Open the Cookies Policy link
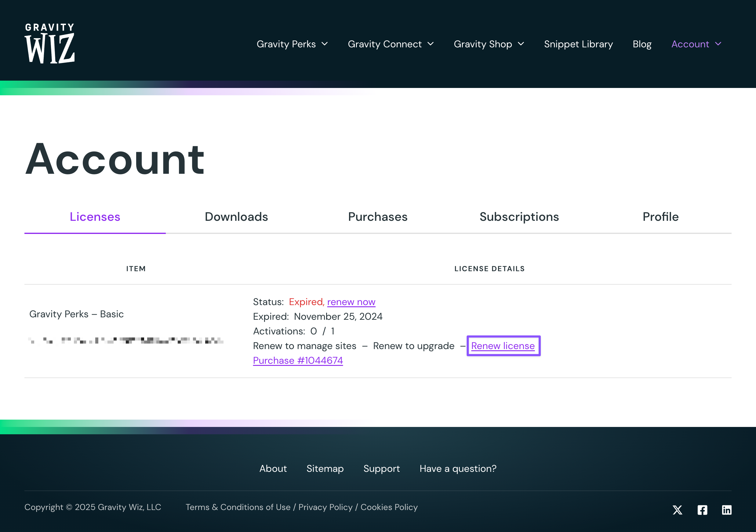The image size is (756, 532). [389, 507]
